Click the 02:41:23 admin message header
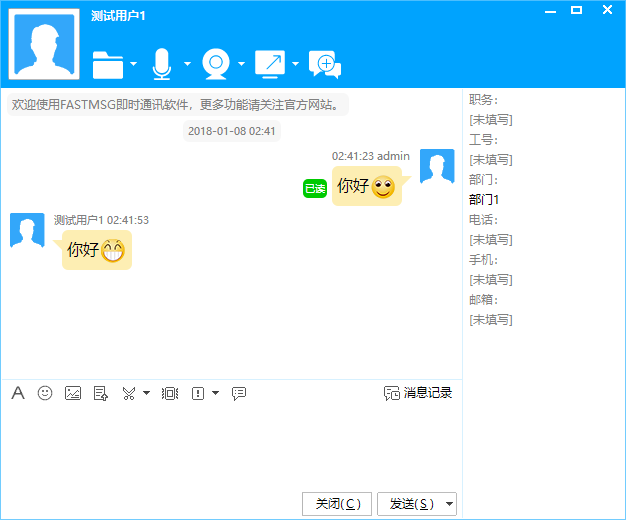The width and height of the screenshot is (626, 520). (370, 156)
